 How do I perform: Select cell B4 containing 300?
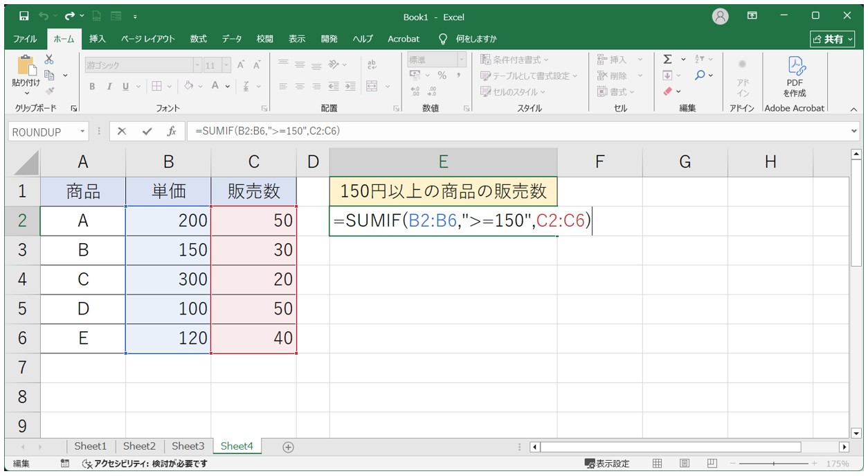(x=168, y=279)
